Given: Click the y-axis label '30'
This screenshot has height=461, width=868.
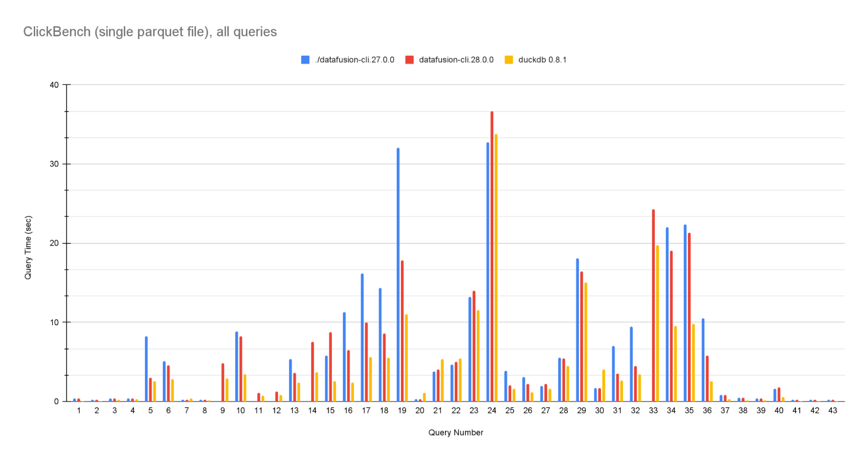Looking at the screenshot, I should coord(54,164).
